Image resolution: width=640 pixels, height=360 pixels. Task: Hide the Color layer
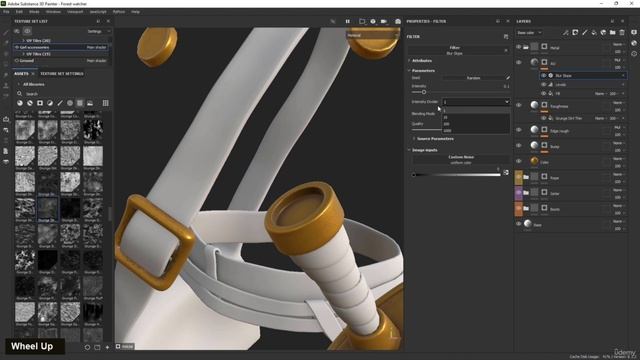pyautogui.click(x=519, y=161)
